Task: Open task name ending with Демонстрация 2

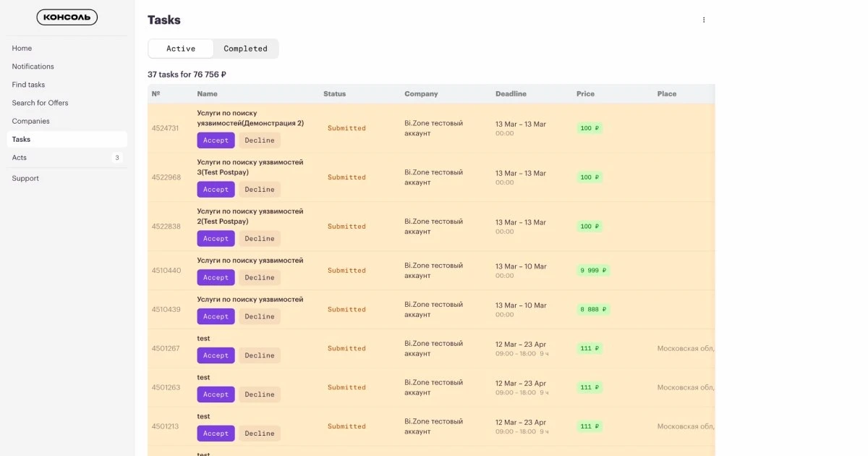Action: (x=250, y=118)
